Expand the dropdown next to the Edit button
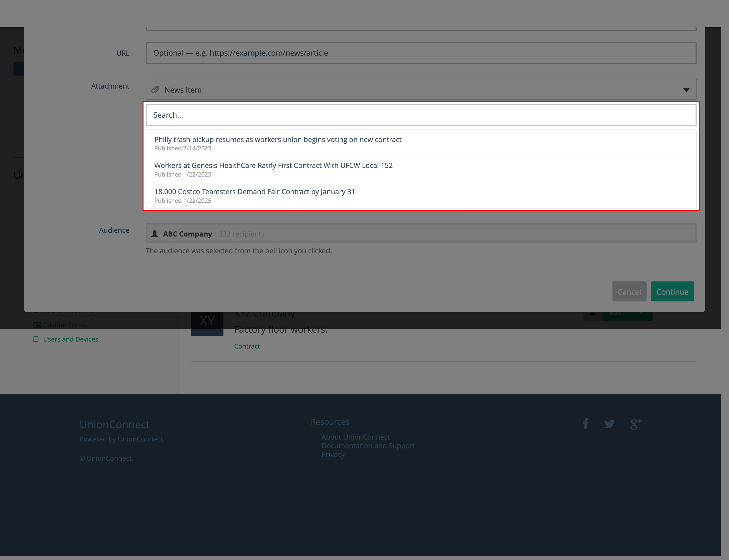The image size is (729, 560). coord(641,314)
